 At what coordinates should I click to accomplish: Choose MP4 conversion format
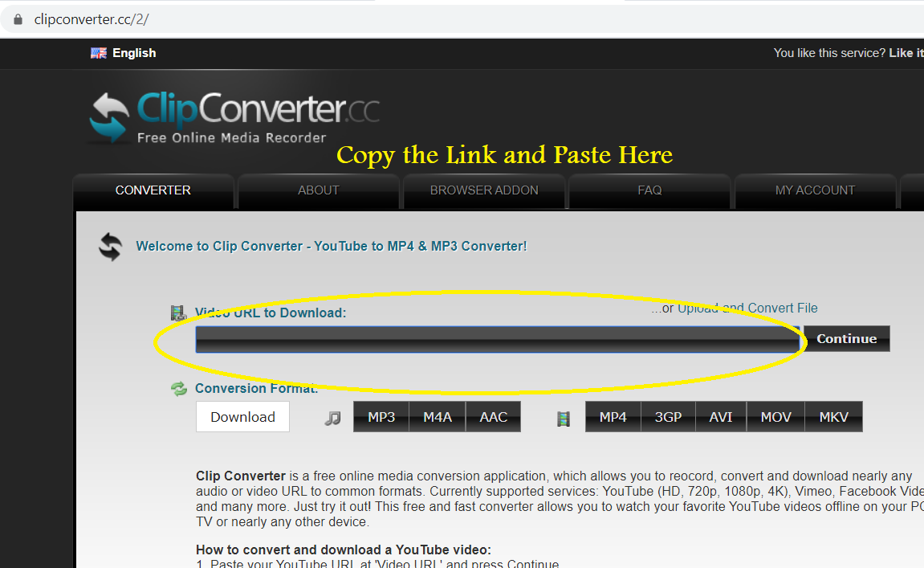click(x=613, y=417)
